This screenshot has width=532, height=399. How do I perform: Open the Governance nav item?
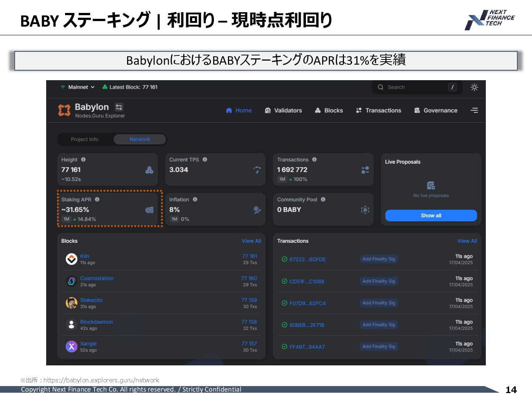tap(436, 110)
